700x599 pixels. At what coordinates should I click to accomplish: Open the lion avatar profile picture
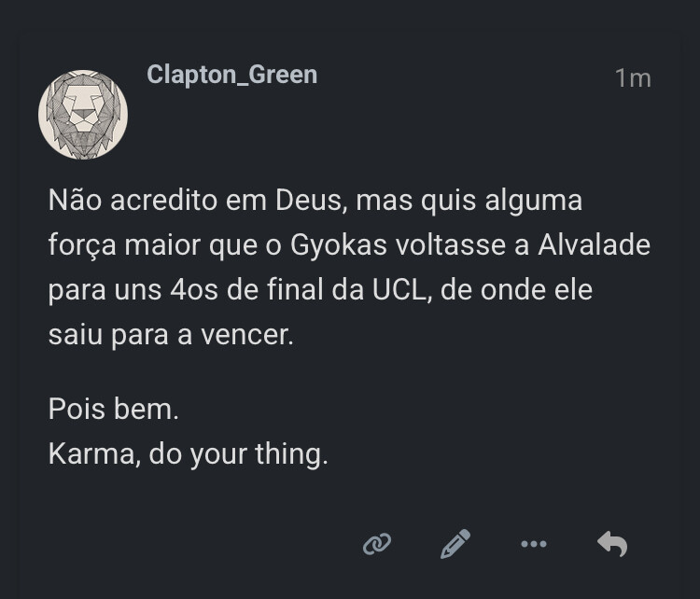click(83, 115)
